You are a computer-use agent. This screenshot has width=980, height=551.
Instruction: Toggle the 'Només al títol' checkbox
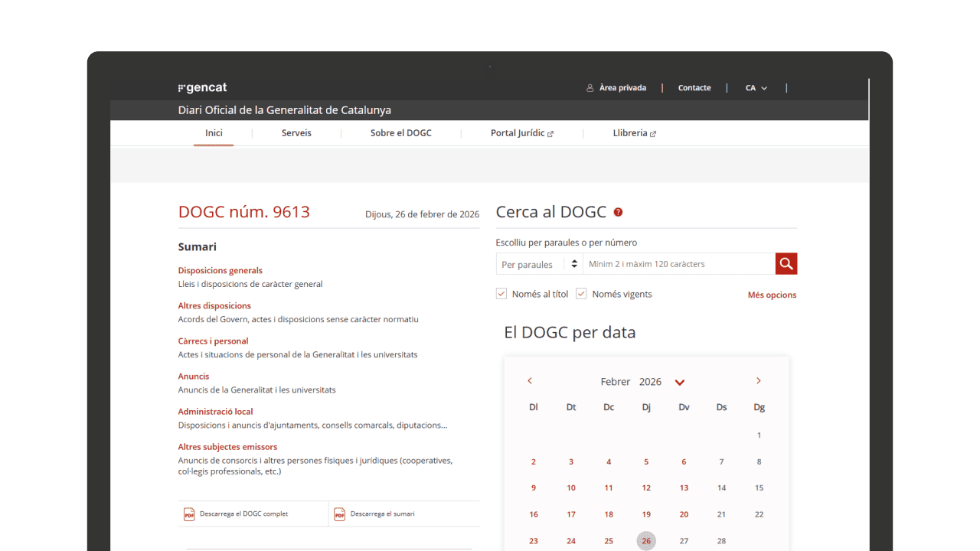coord(501,294)
